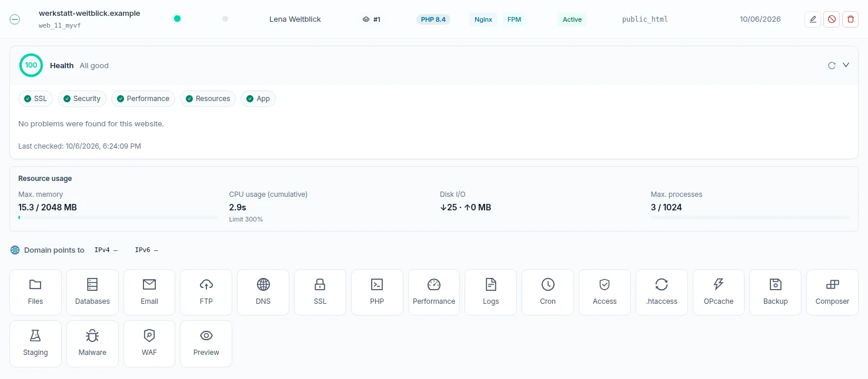Open the Files manager tile
Image resolution: width=868 pixels, height=379 pixels.
pos(35,293)
